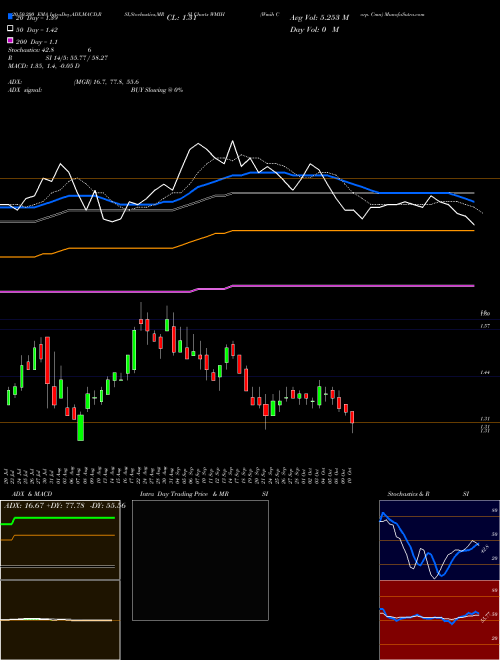Select the 'SI 14/3: 55.77 / 58.27' reading

click(x=77, y=58)
